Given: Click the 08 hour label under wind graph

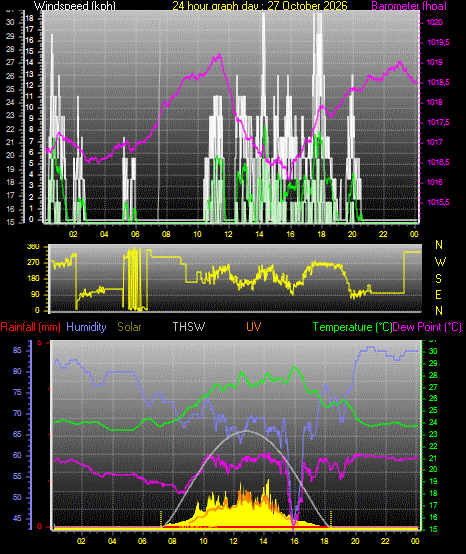Looking at the screenshot, I should pos(166,234).
